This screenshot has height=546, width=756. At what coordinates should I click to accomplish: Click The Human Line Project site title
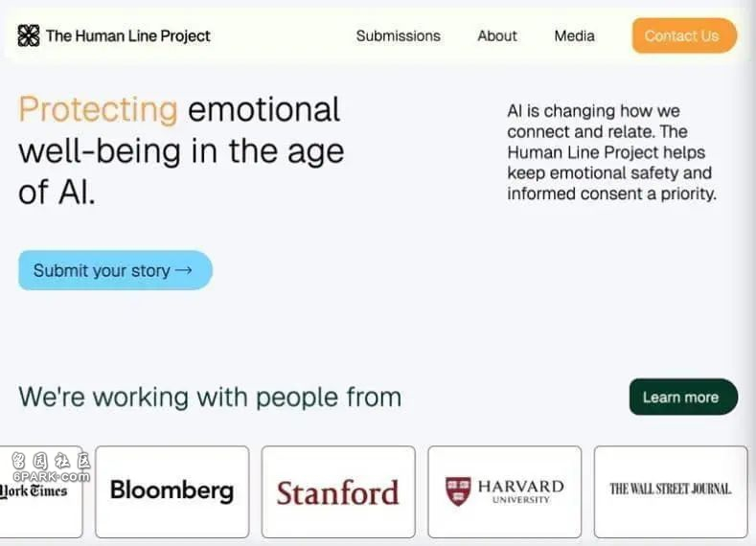128,35
